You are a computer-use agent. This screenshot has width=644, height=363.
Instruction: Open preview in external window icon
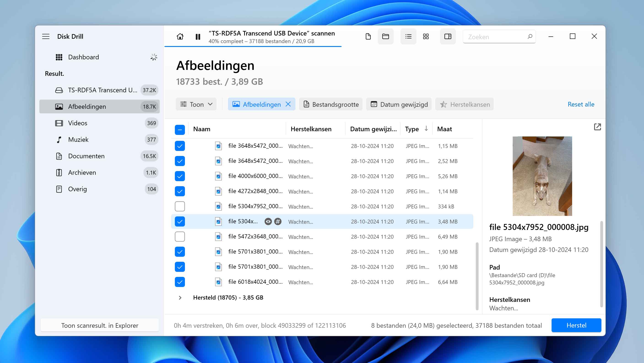click(x=597, y=127)
